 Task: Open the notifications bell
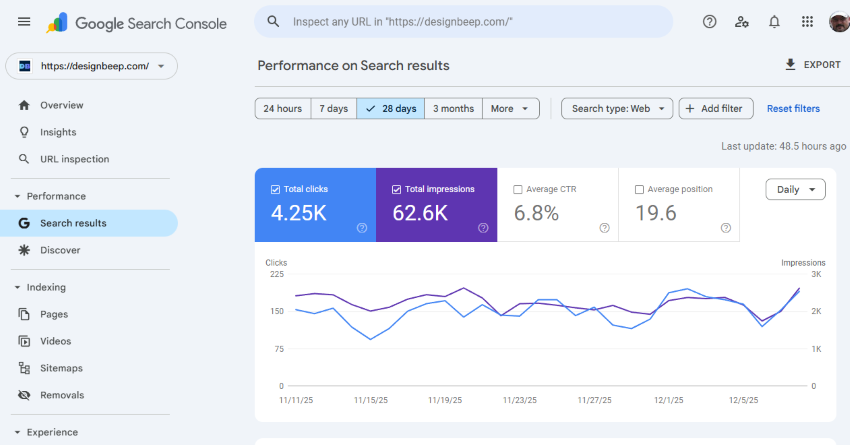(x=774, y=22)
